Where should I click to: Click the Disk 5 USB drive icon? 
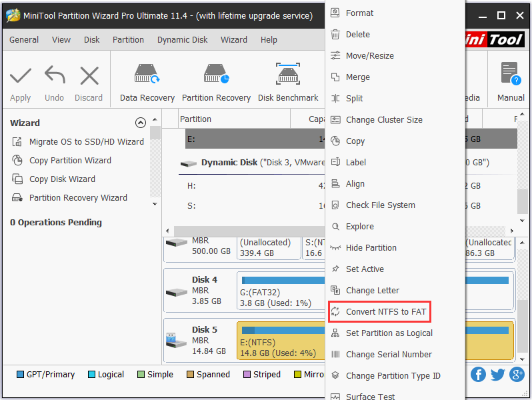pos(176,340)
